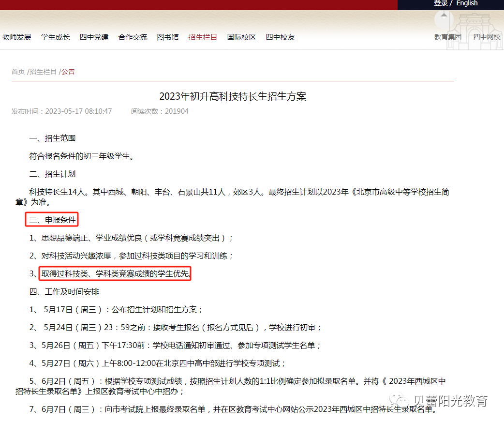Click the title 2023年初升高科技特长生招生方案
The width and height of the screenshot is (504, 423).
[x=233, y=96]
